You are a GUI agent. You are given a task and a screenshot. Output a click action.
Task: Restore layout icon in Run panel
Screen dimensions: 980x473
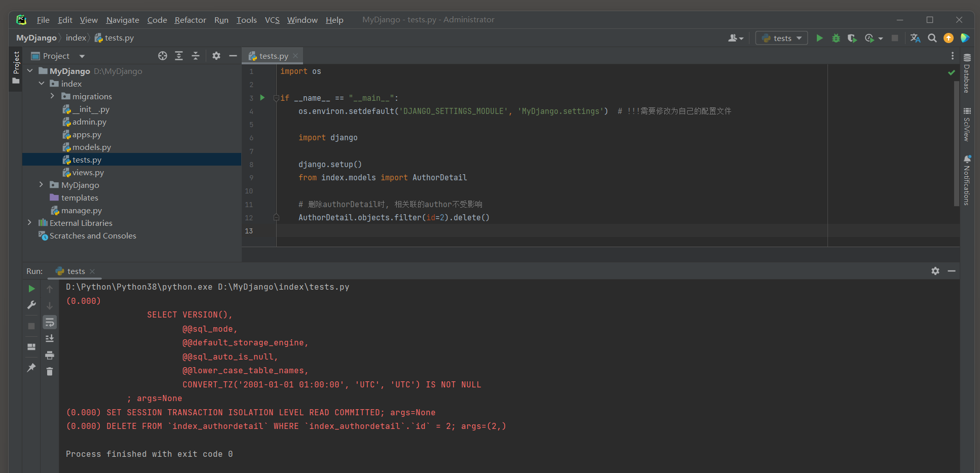point(31,347)
